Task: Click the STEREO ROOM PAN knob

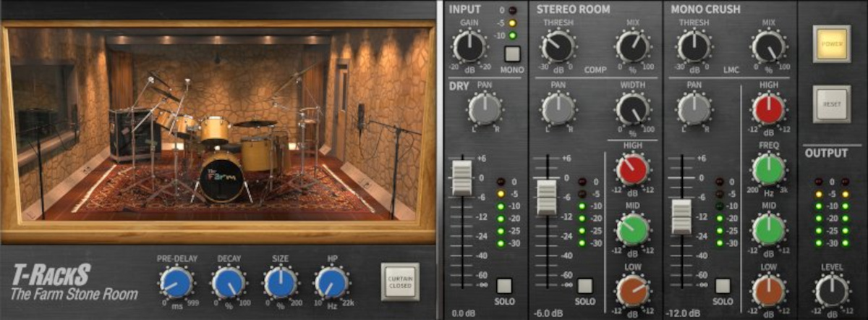Action: pyautogui.click(x=558, y=109)
